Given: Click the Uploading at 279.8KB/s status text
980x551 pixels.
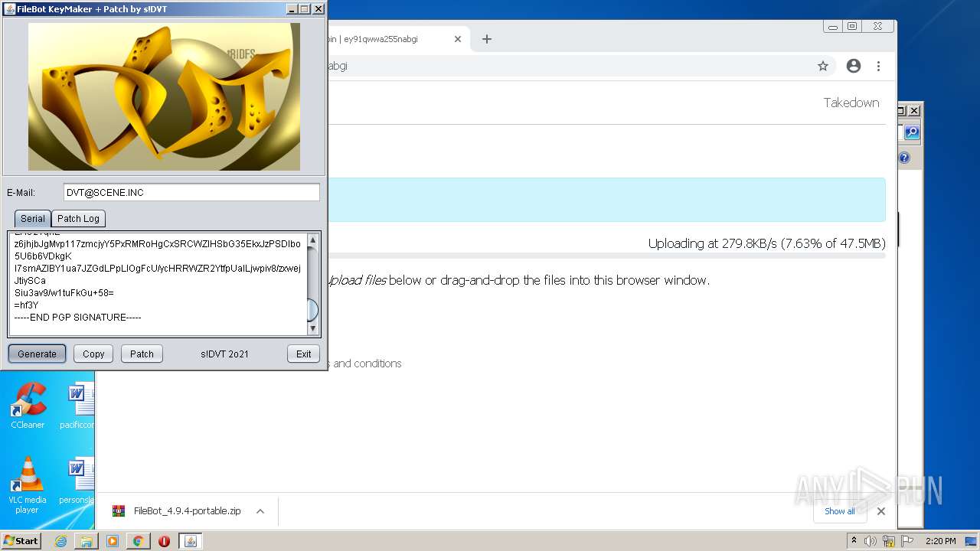Looking at the screenshot, I should [767, 243].
